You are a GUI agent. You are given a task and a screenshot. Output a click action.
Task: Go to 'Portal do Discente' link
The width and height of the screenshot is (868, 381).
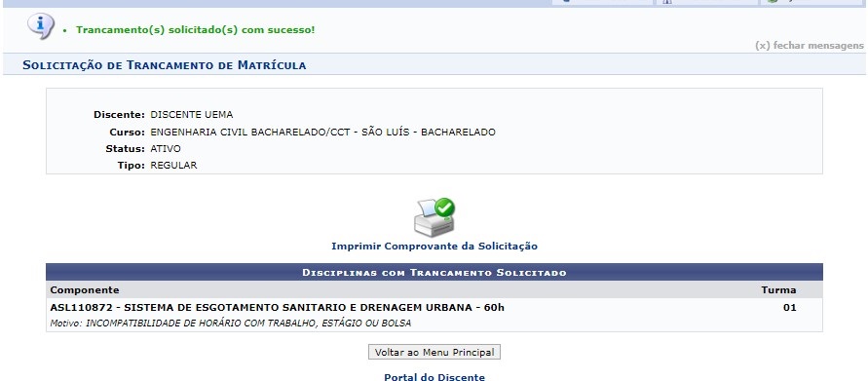click(434, 377)
